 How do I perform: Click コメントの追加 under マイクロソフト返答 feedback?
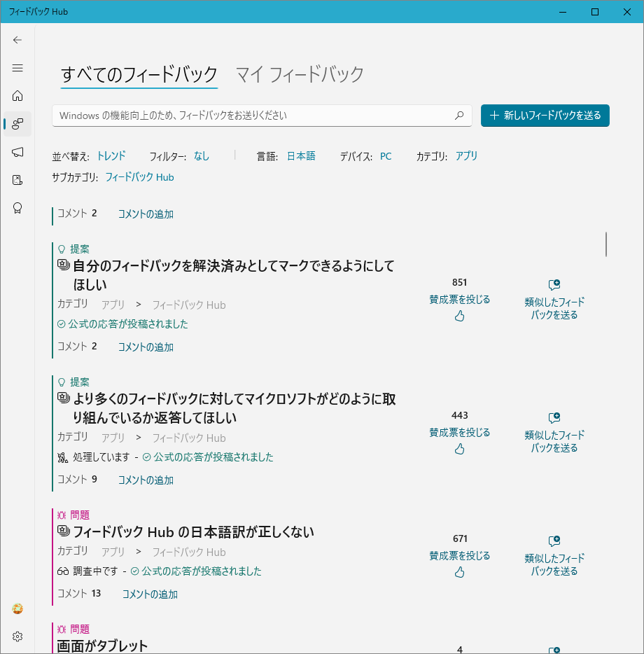146,480
